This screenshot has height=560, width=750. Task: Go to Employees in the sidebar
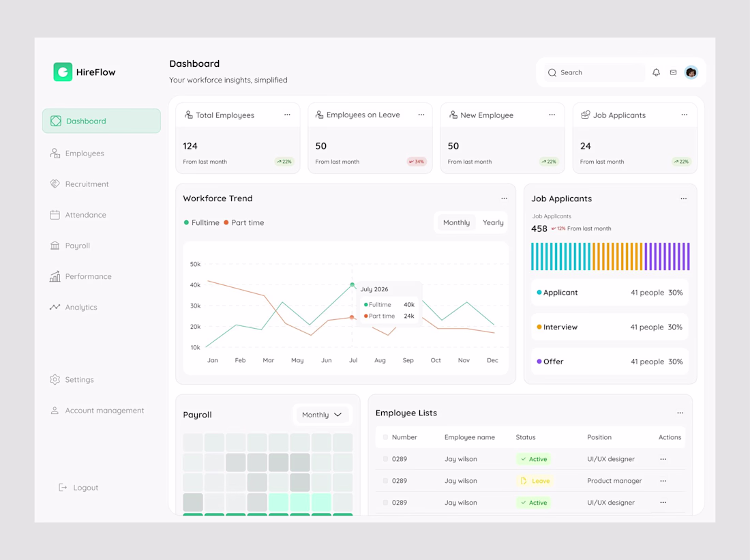point(85,153)
